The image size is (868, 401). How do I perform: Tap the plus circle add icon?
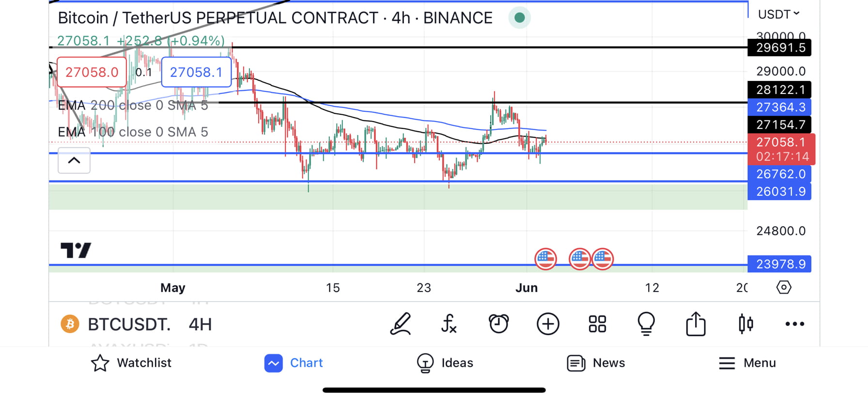tap(548, 324)
